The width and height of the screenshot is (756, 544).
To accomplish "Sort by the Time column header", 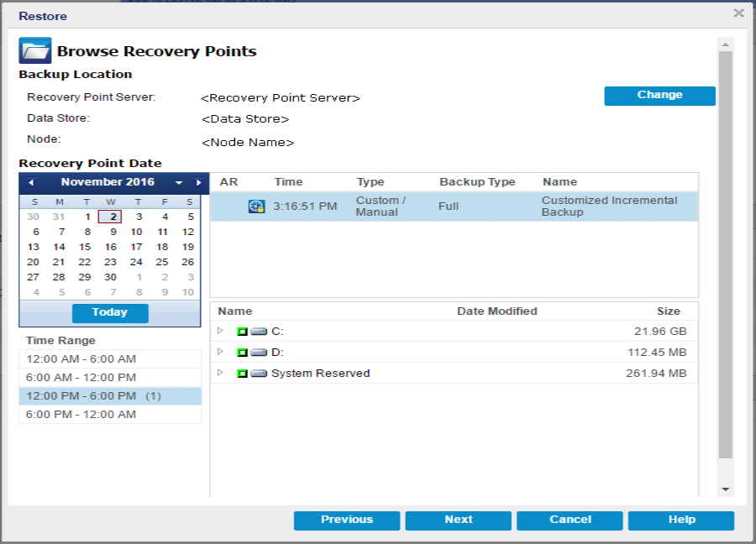I will click(x=288, y=182).
